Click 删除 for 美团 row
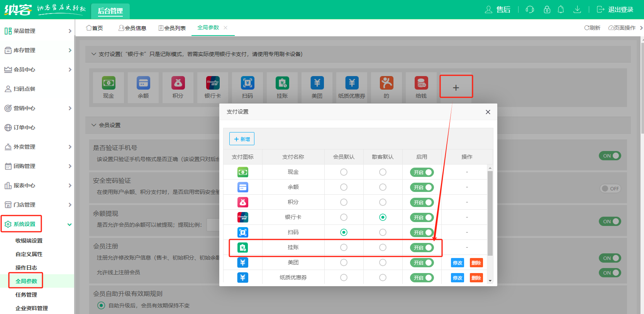The width and height of the screenshot is (644, 314). coord(476,263)
